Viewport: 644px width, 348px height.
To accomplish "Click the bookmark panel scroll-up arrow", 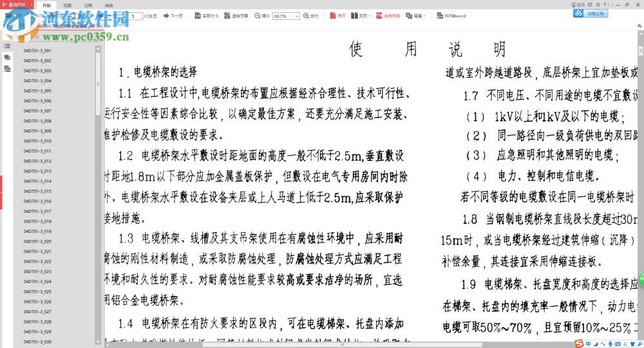I will pyautogui.click(x=98, y=48).
